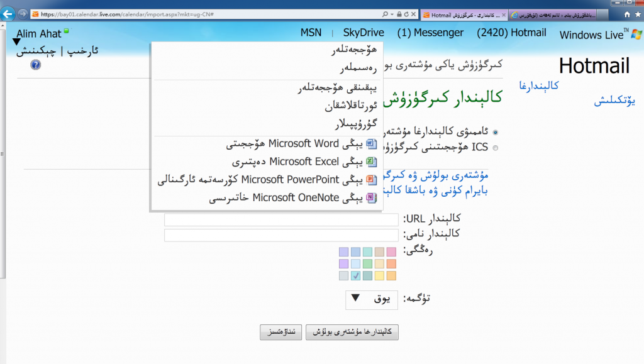
Task: Pick the checked teal color swatch
Action: coord(356,275)
